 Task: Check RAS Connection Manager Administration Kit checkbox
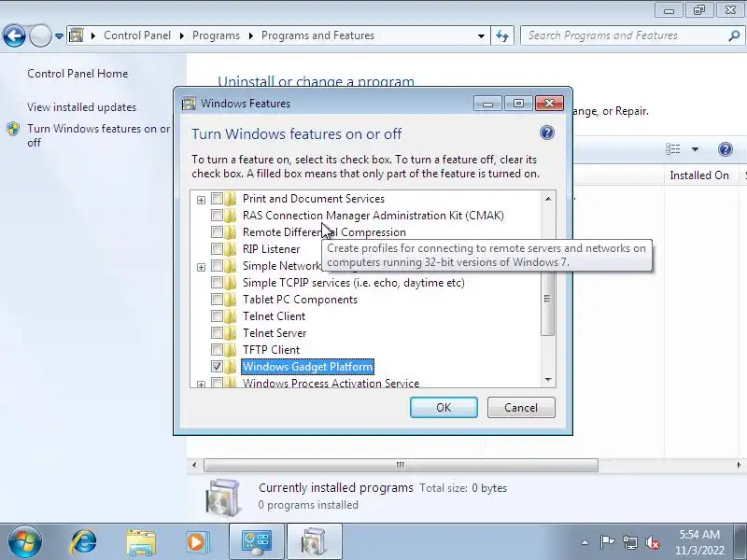217,216
